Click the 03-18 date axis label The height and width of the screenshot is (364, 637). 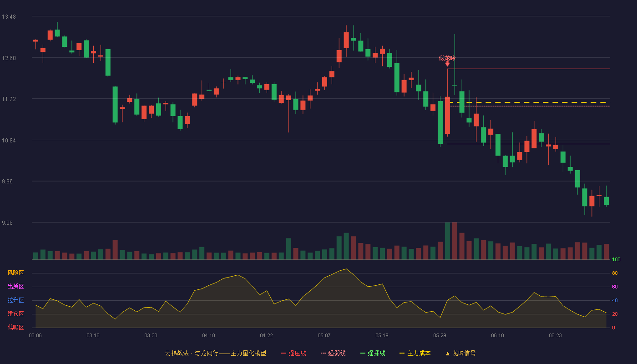click(x=93, y=335)
